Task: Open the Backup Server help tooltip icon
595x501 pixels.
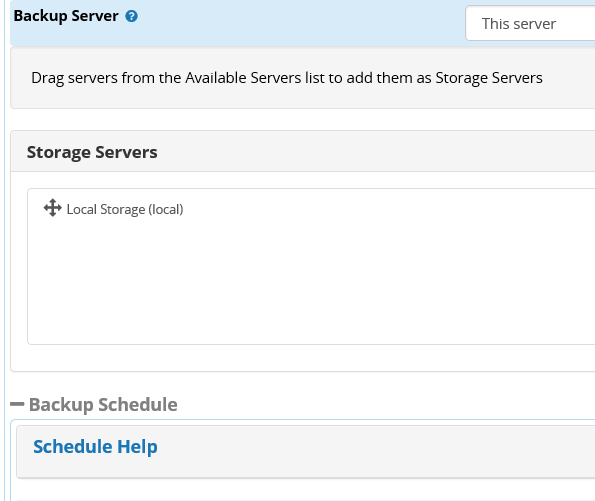Action: pyautogui.click(x=131, y=16)
